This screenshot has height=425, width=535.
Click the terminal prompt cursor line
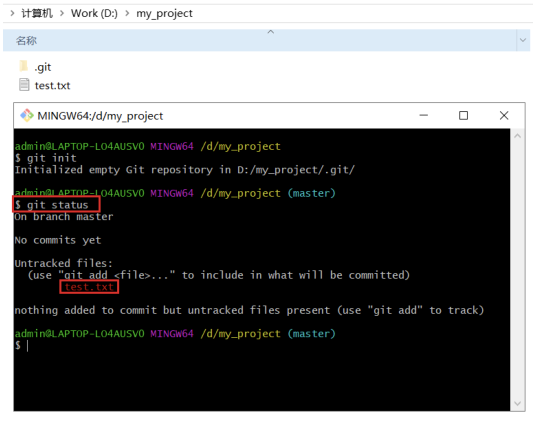coord(21,345)
